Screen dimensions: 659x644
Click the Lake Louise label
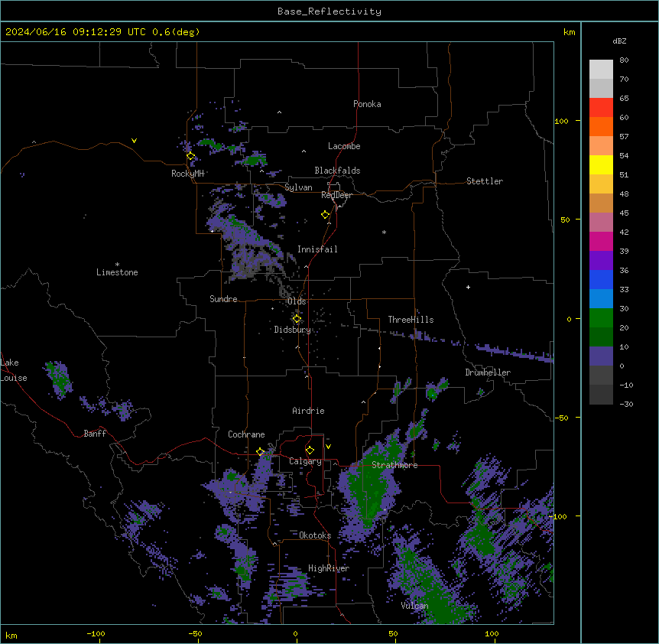pos(13,370)
